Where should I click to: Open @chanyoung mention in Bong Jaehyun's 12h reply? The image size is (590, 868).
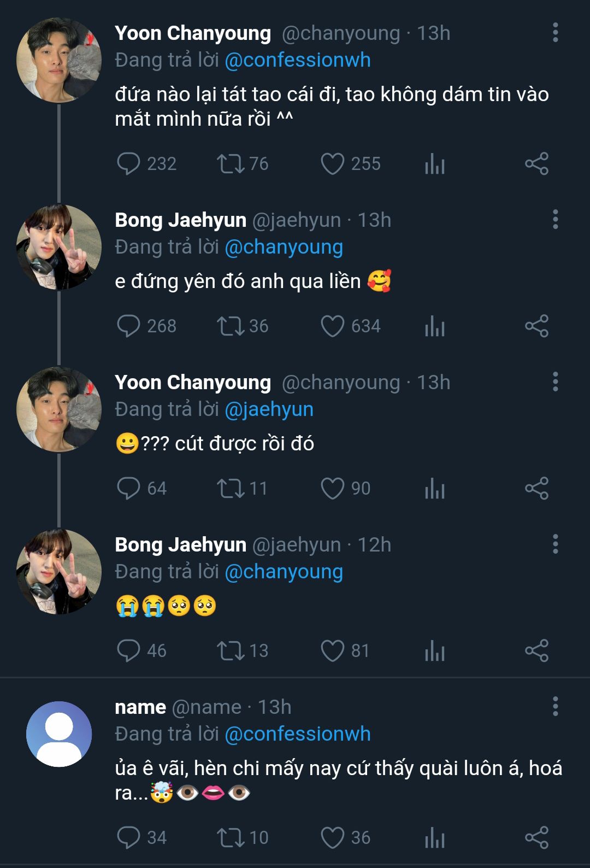(284, 572)
